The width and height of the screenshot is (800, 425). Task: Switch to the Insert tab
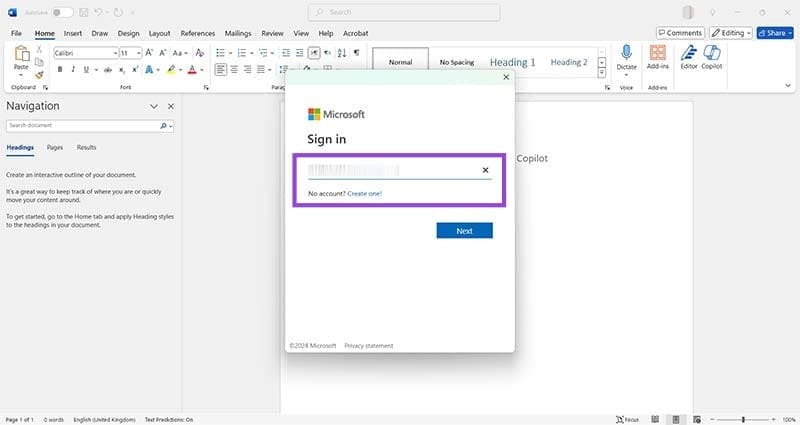(x=73, y=33)
